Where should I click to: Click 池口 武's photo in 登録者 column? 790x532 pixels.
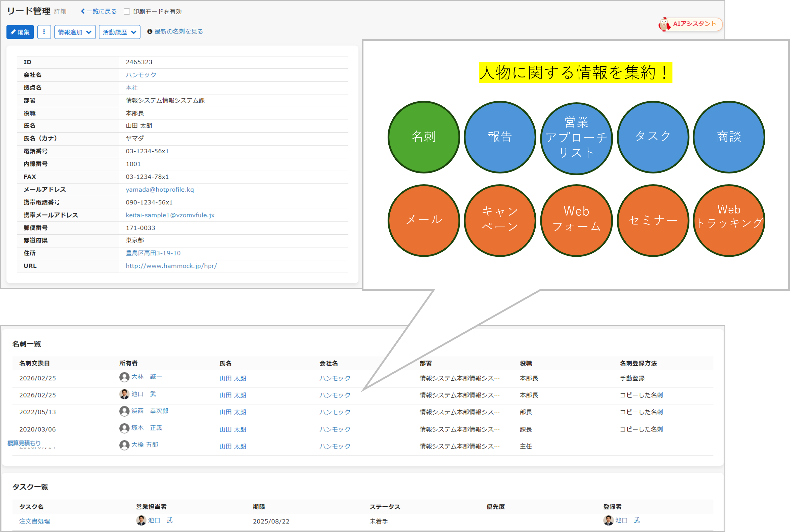[x=608, y=520]
